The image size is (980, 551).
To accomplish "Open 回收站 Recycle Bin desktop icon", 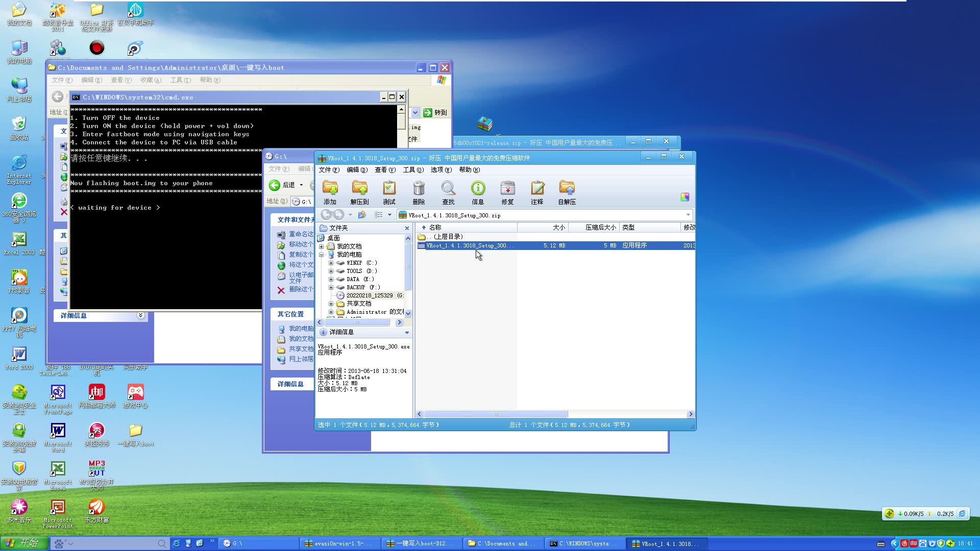I will pos(19,128).
